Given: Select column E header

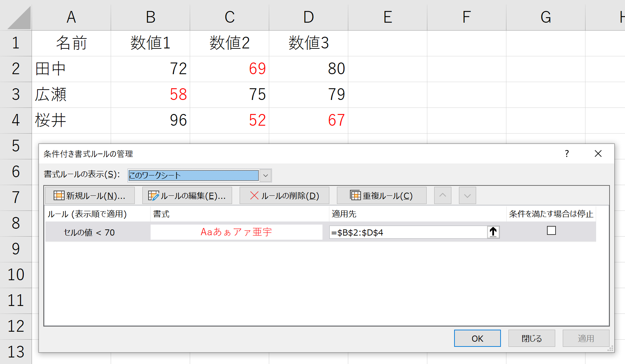Looking at the screenshot, I should (388, 16).
